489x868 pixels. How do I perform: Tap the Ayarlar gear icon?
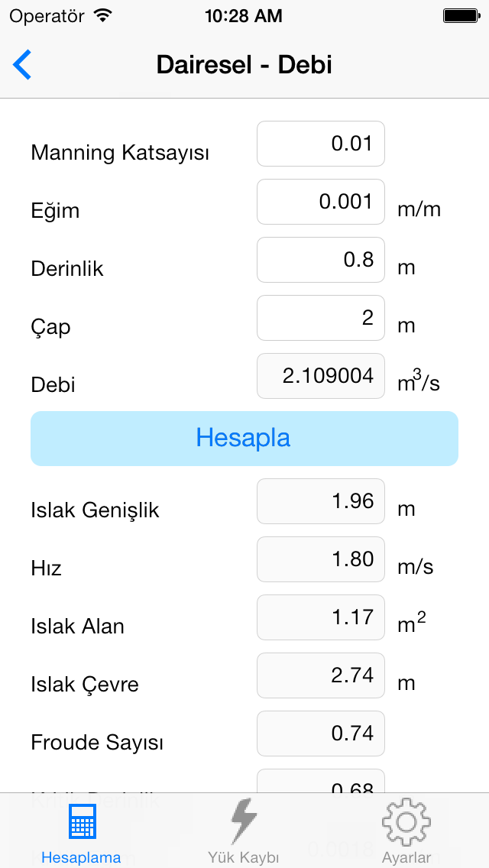tap(406, 822)
